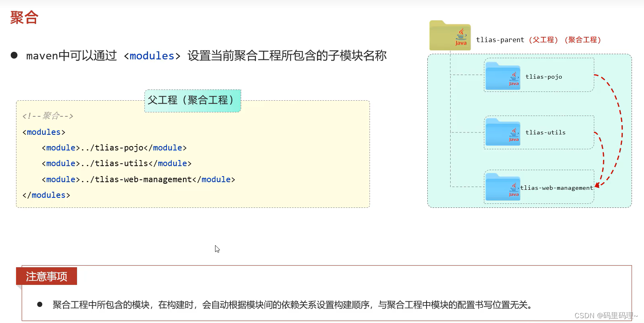This screenshot has width=644, height=323.
Task: Click the tlias-web-management Java folder icon
Action: click(503, 187)
